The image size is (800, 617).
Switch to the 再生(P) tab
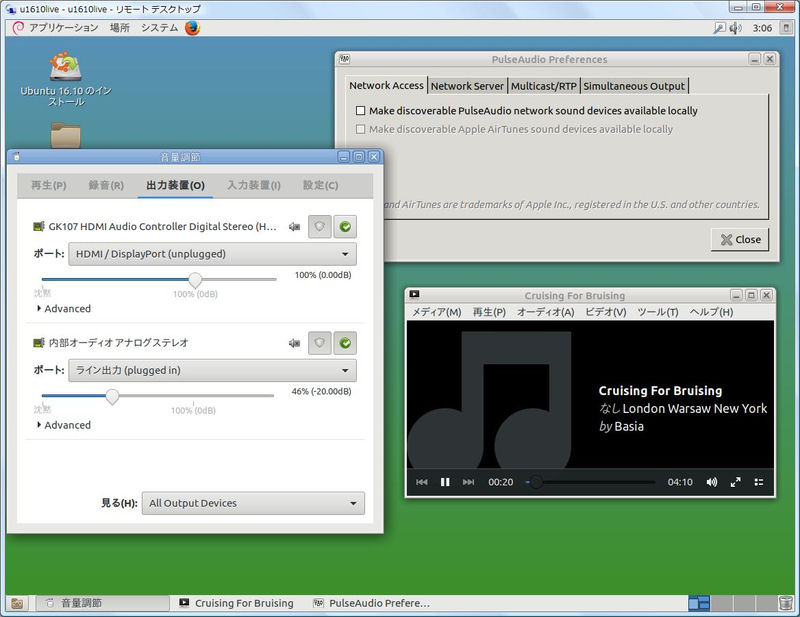(49, 185)
